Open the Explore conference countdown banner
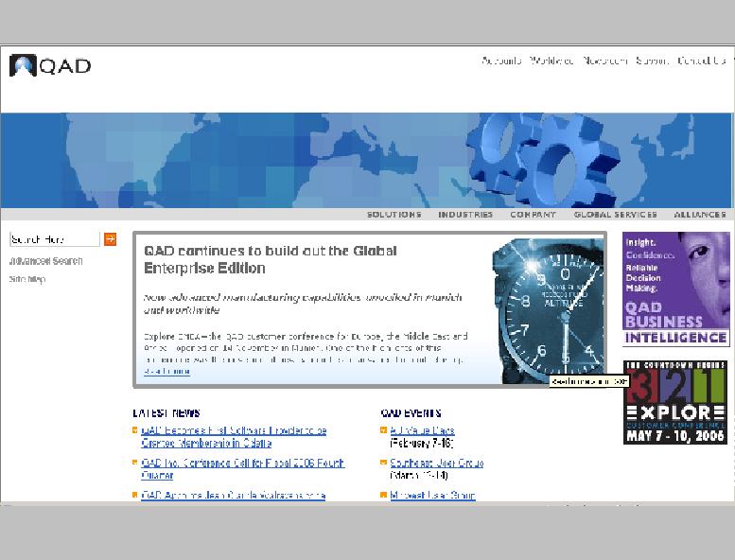735x560 pixels. (x=675, y=402)
